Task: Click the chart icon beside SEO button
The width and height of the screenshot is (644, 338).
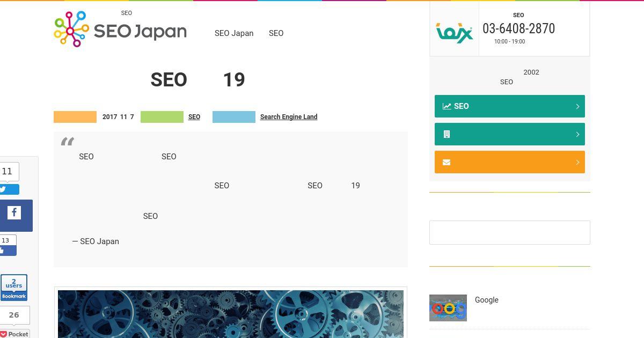Action: (x=447, y=106)
